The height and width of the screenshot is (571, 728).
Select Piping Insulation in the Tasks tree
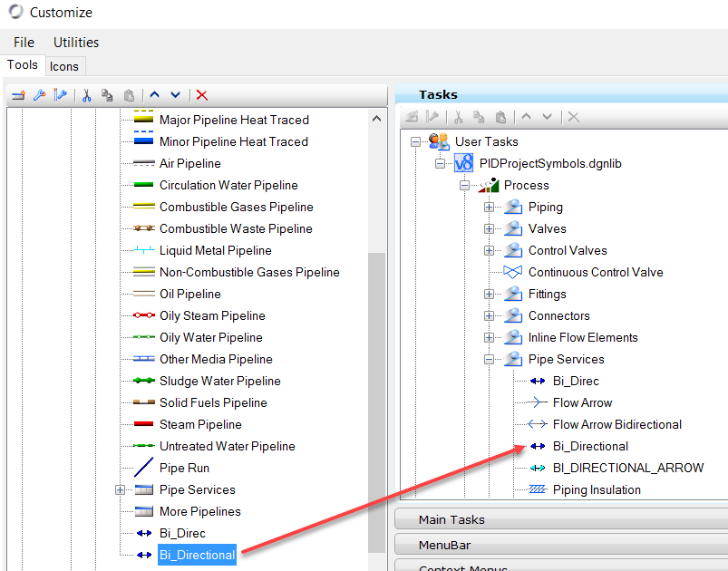(x=597, y=489)
